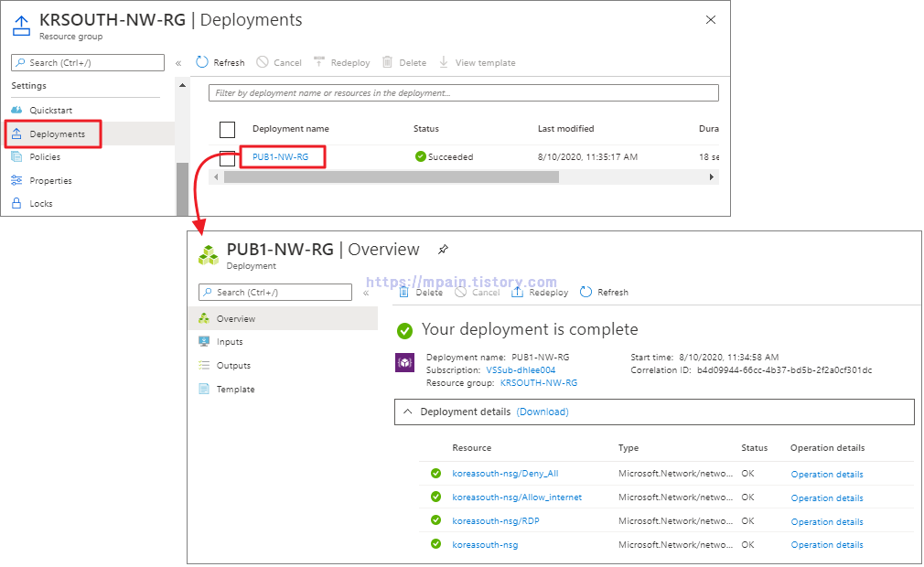The width and height of the screenshot is (924, 567).
Task: Open the koreasouth-nsg/Deny_All resource
Action: (505, 474)
